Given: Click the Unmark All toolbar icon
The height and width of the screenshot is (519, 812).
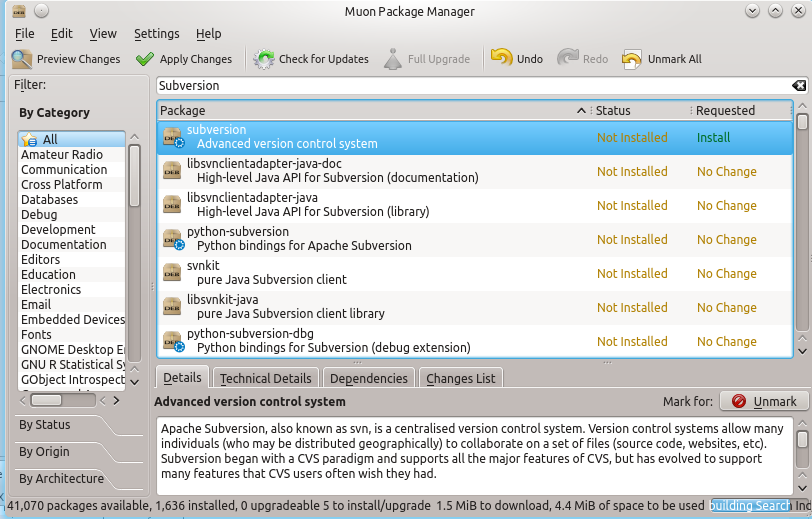Looking at the screenshot, I should coord(631,59).
